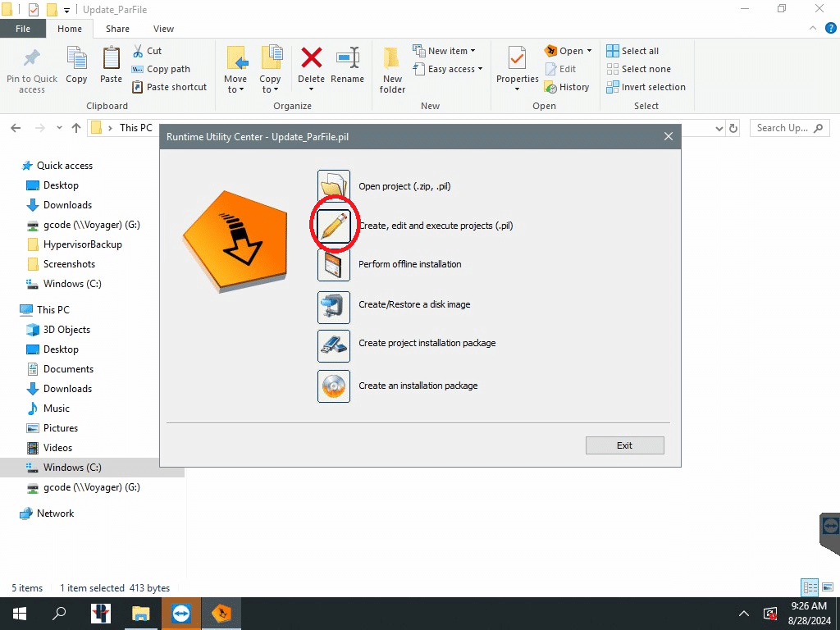Switch to the View ribbon tab

pyautogui.click(x=163, y=29)
